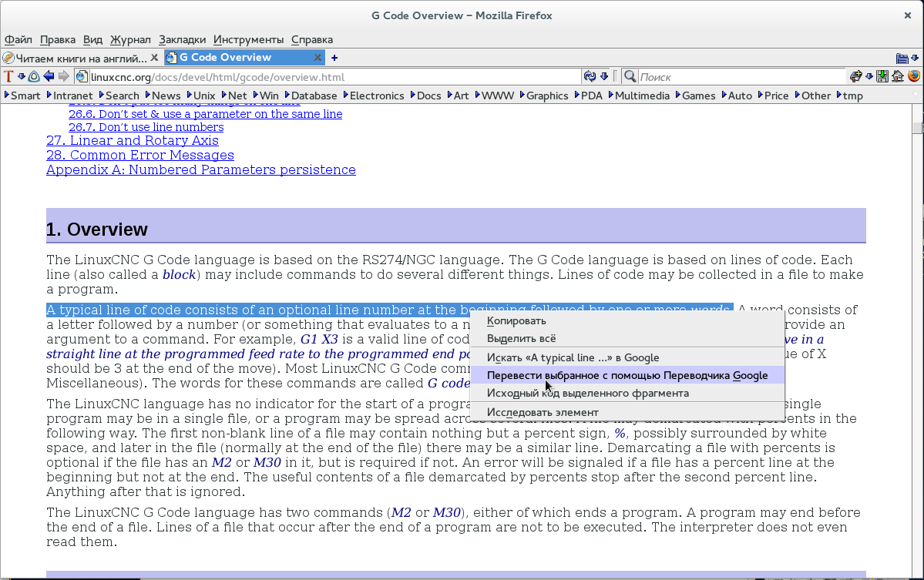Expand the Database bookmarks folder
Screen dimensions: 924x580
[311, 96]
